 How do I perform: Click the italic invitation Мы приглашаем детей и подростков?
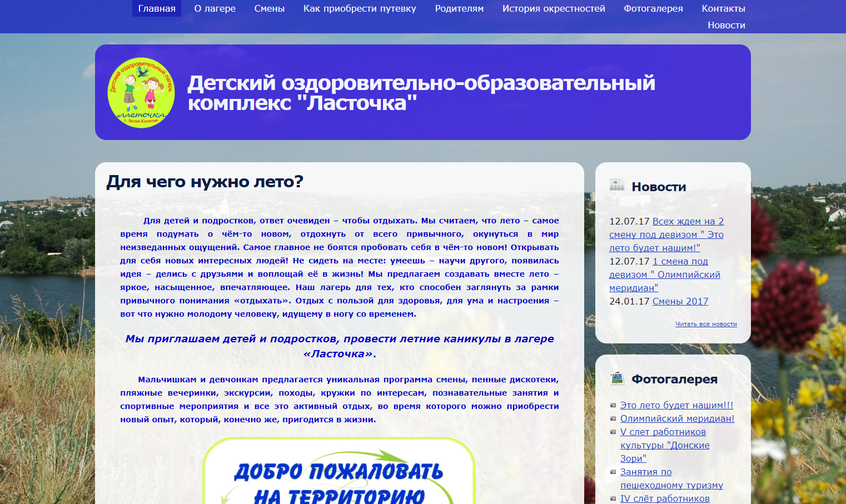(340, 346)
